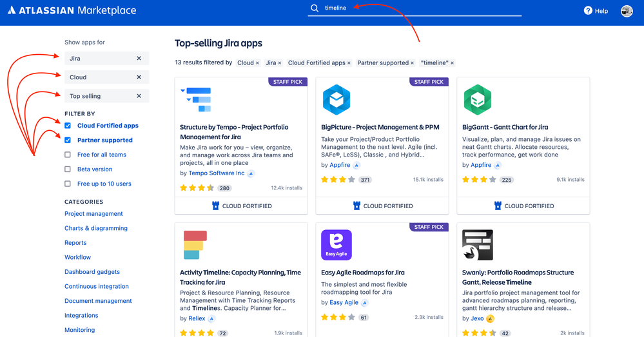The image size is (644, 337).
Task: Click the Structure by Tempo app icon
Action: 196,100
